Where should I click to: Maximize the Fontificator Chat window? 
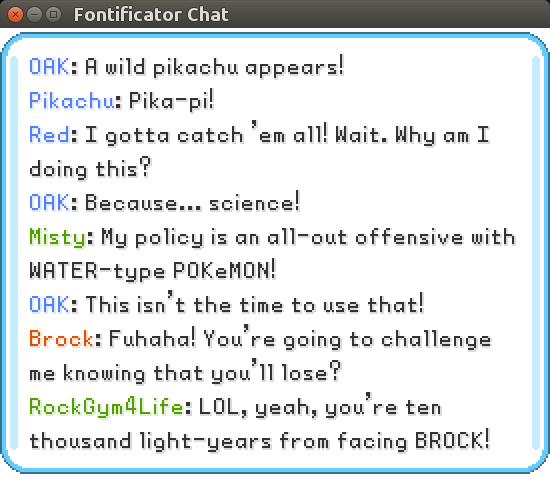[x=53, y=15]
